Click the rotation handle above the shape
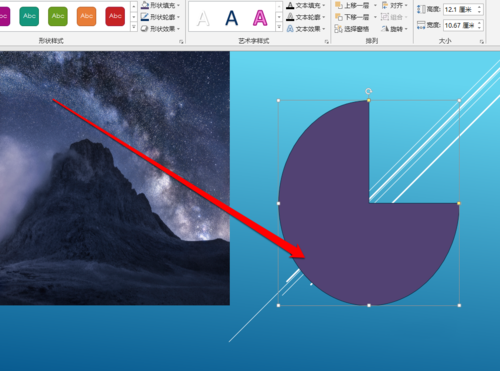The image size is (500, 371). coord(368,91)
